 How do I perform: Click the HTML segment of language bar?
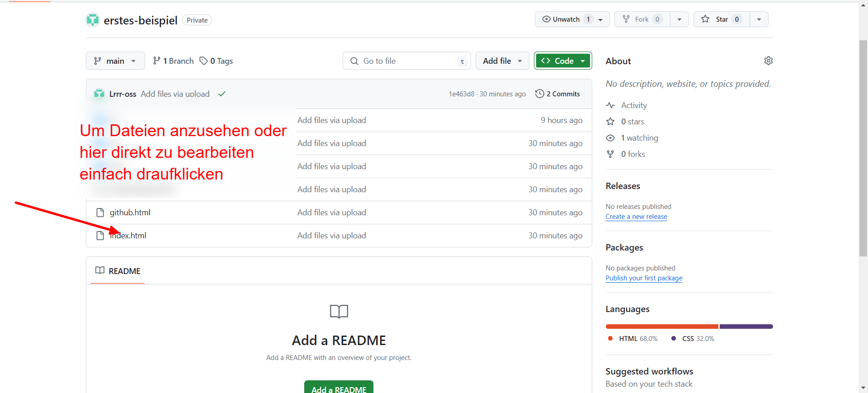click(x=661, y=327)
